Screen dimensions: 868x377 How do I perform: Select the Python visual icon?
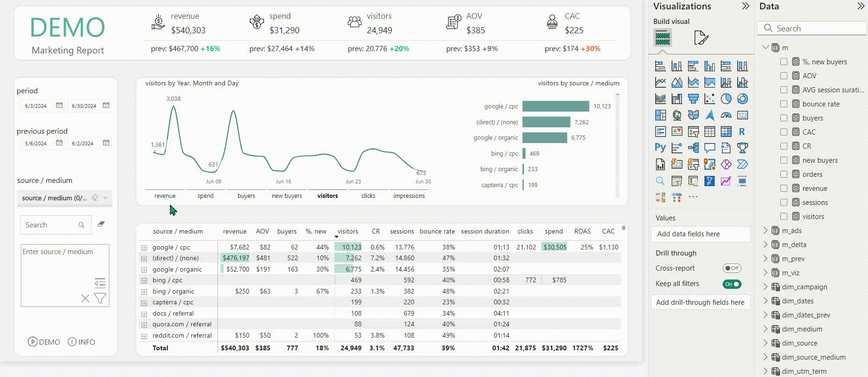[x=660, y=148]
